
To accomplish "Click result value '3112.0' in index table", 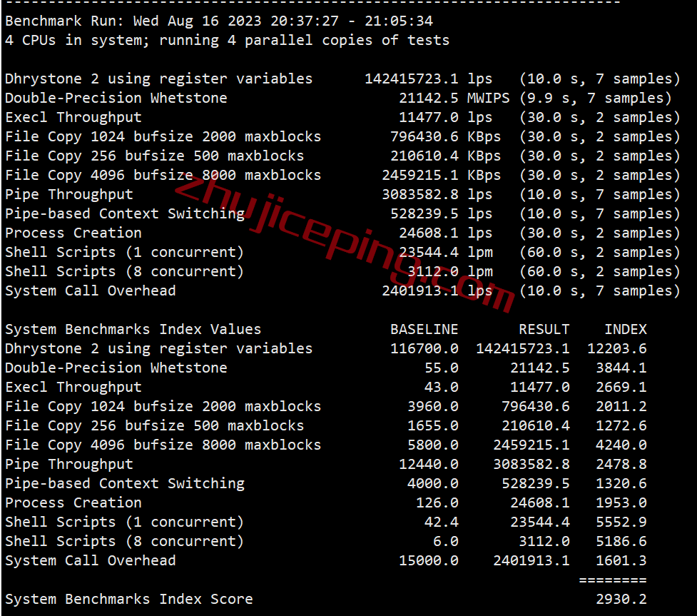I will tap(544, 541).
